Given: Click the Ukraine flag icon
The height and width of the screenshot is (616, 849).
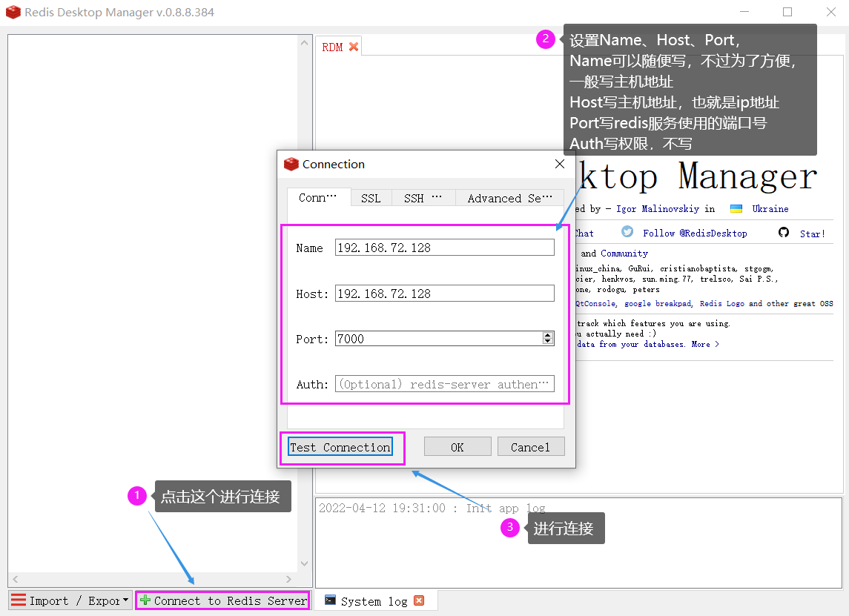Looking at the screenshot, I should click(736, 208).
